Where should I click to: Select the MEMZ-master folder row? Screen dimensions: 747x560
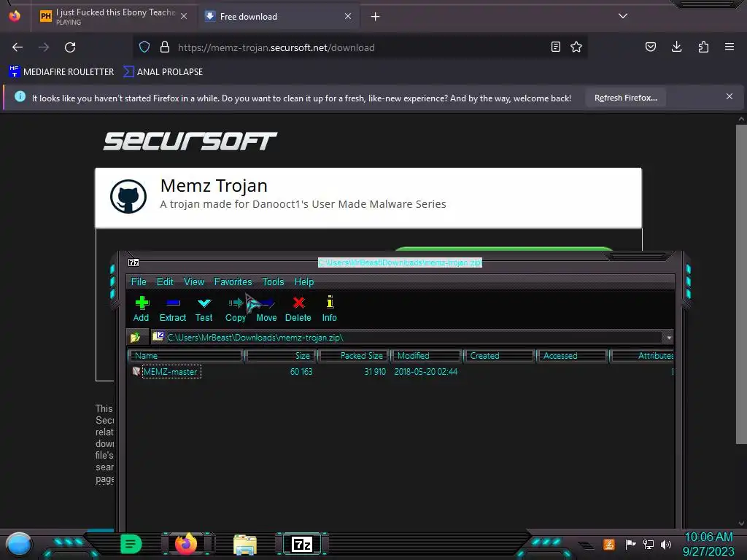(x=400, y=371)
